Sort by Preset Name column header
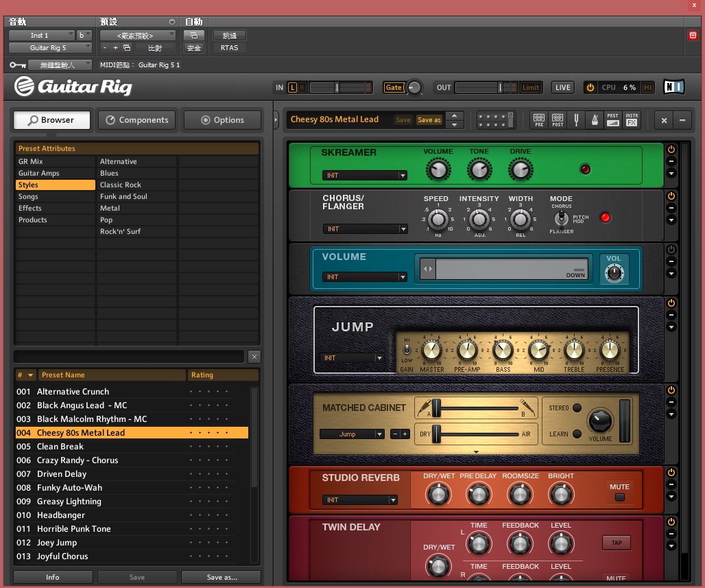Image resolution: width=705 pixels, height=588 pixels. [112, 375]
